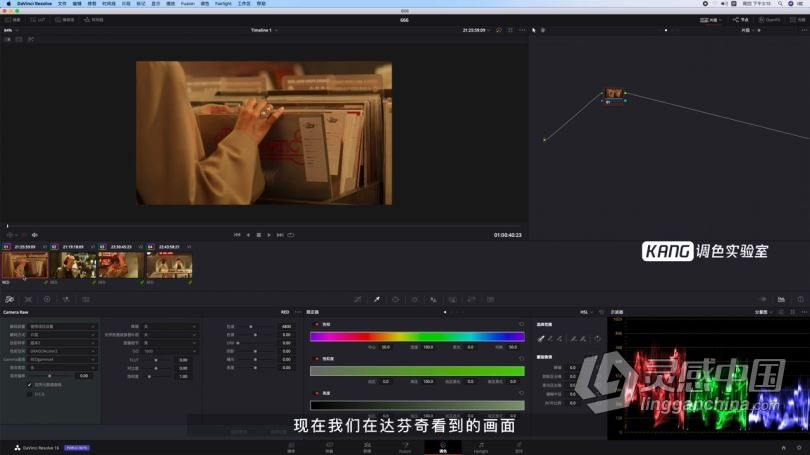Screen dimensions: 810x455
Task: Click the rainbow Hue range bar
Action: (x=417, y=337)
